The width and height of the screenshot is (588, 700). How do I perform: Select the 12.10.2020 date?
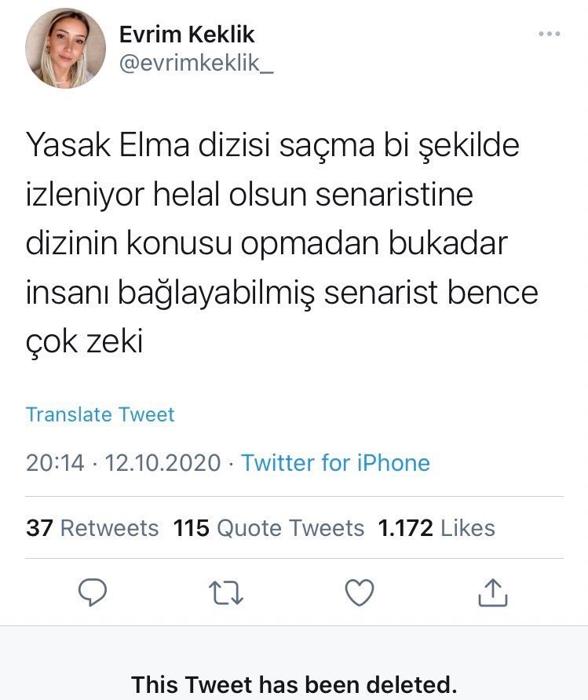click(163, 463)
